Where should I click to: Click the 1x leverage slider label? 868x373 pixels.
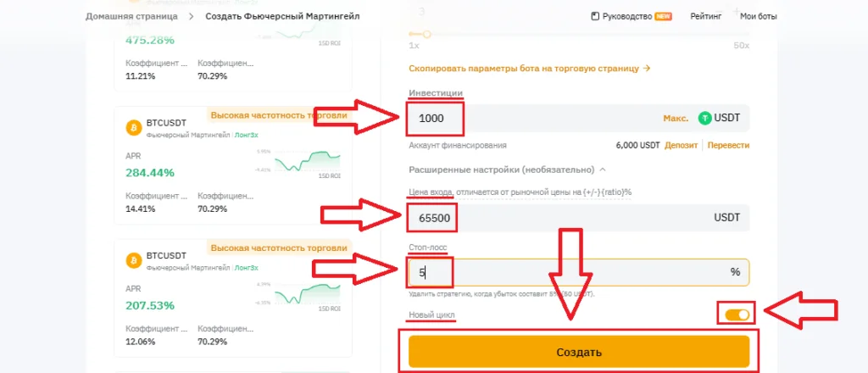tap(414, 46)
